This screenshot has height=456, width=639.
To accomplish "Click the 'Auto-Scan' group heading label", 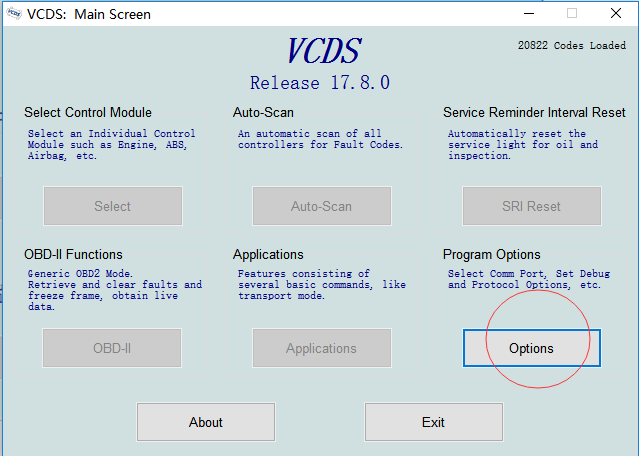I will [x=263, y=112].
